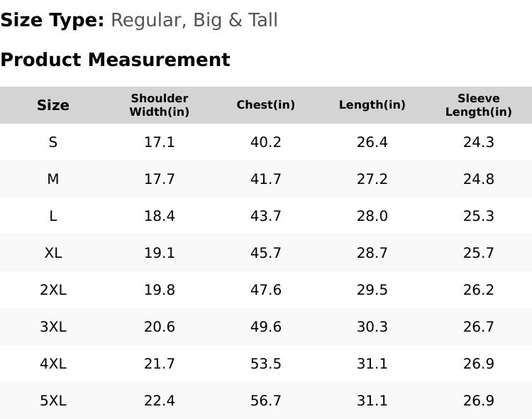Viewport: 532px width, 419px height.
Task: Select the Regular, Big & Tall value
Action: (x=194, y=21)
